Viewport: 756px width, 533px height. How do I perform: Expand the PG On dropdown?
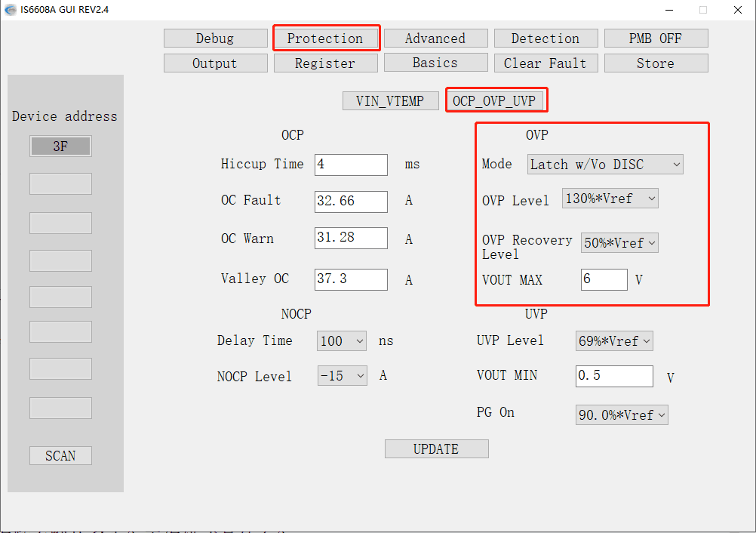[x=622, y=415]
